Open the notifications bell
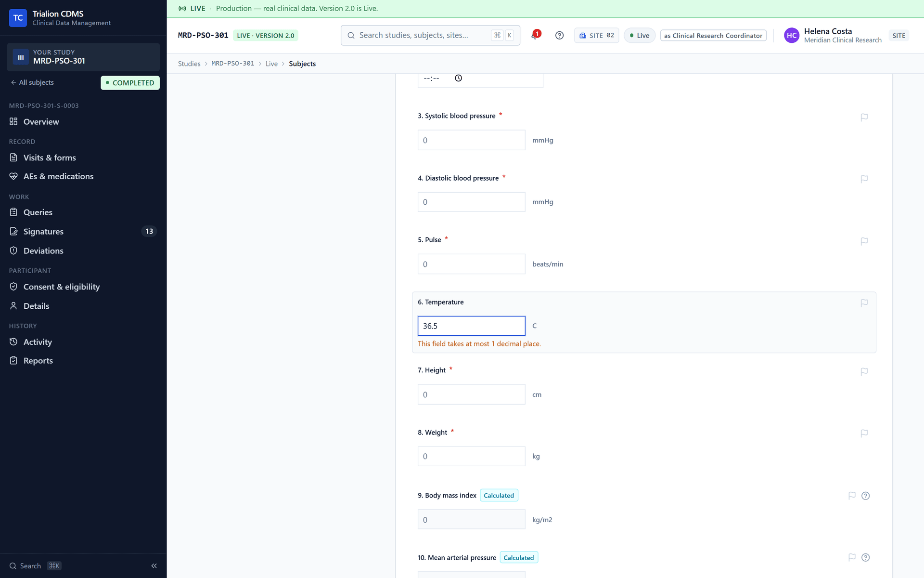This screenshot has height=578, width=924. coord(535,35)
